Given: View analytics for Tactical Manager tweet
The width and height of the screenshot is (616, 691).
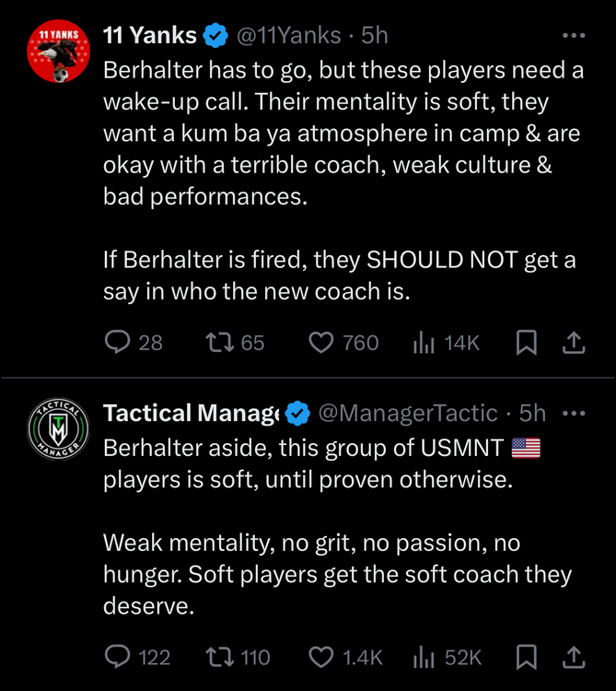Looking at the screenshot, I should click(x=424, y=657).
